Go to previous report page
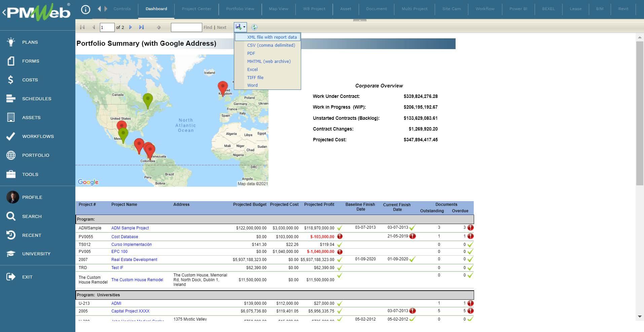Image resolution: width=644 pixels, height=332 pixels. [94, 27]
